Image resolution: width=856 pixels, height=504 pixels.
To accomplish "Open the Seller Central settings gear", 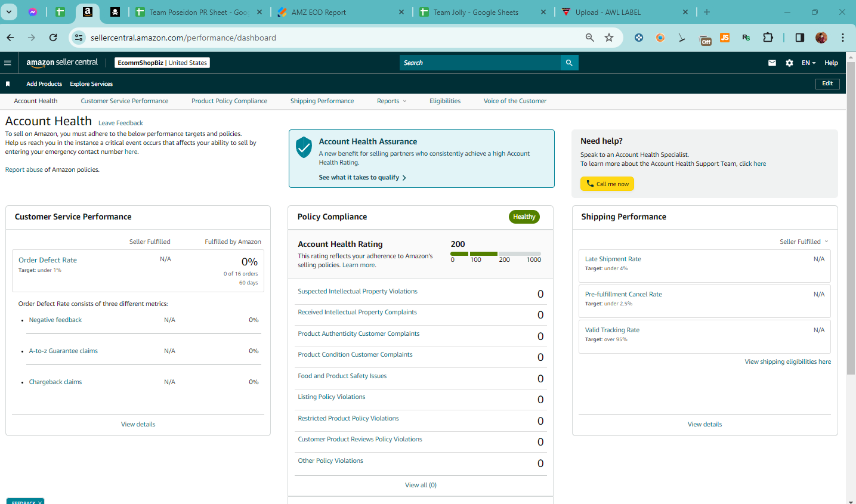I will pos(789,63).
